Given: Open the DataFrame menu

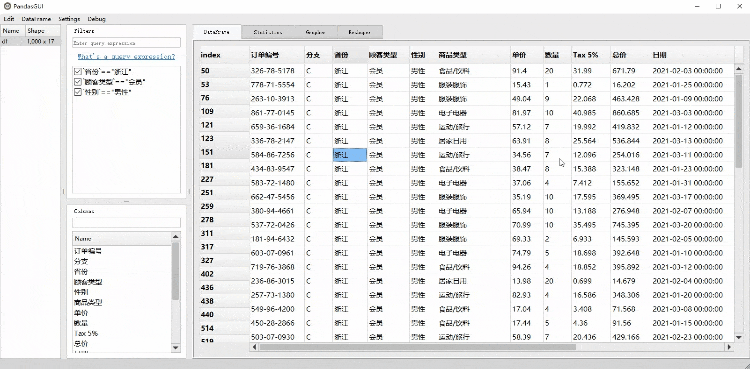Looking at the screenshot, I should tap(36, 19).
